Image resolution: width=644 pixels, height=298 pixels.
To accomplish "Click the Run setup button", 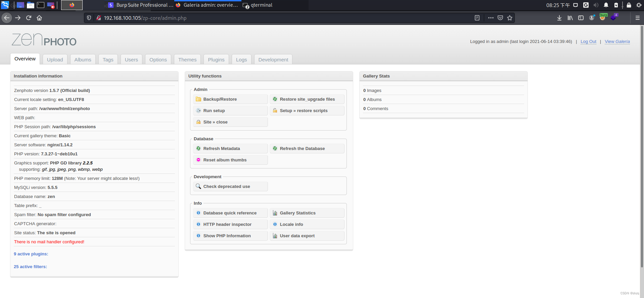I will click(230, 110).
